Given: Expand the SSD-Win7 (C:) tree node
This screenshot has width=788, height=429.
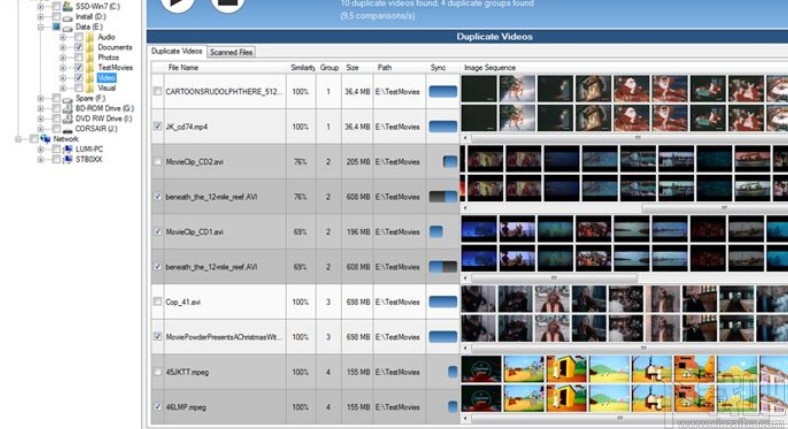Looking at the screenshot, I should [x=41, y=7].
